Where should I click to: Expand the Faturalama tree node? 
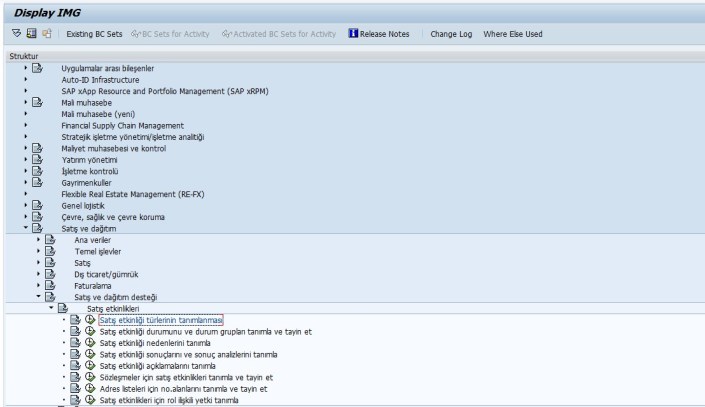tap(38, 285)
